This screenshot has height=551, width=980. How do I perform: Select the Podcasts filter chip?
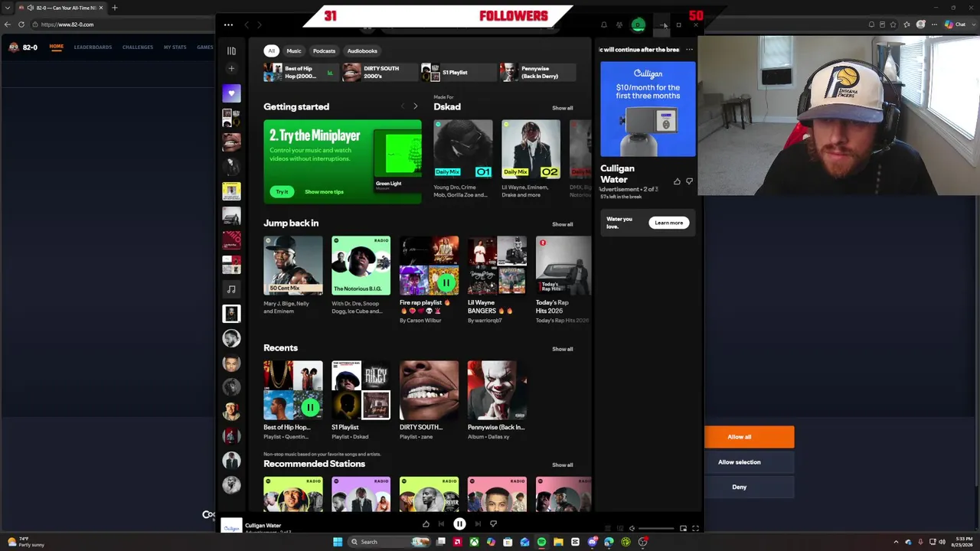point(324,51)
